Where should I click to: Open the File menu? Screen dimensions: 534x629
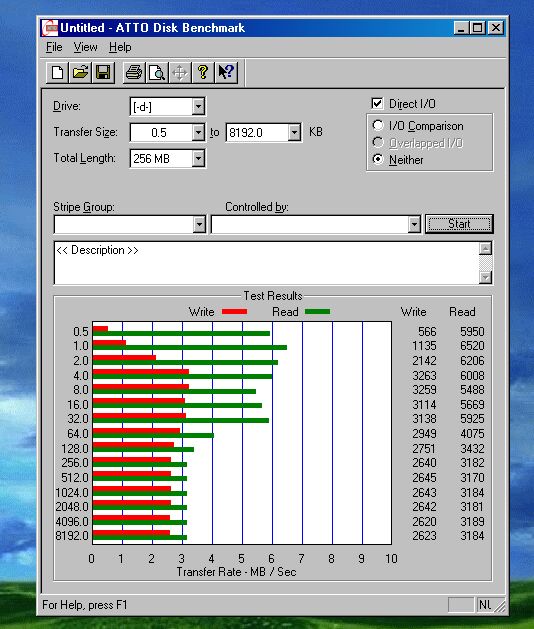[x=54, y=47]
